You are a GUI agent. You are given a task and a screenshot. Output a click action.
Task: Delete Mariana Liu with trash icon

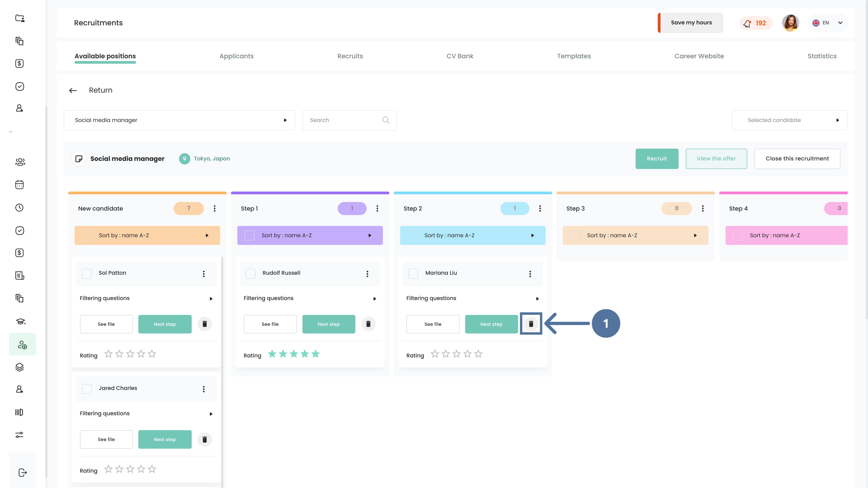531,324
